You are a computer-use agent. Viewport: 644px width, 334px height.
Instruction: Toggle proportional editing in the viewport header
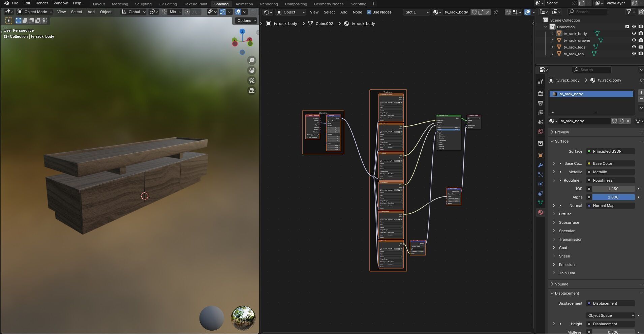188,12
